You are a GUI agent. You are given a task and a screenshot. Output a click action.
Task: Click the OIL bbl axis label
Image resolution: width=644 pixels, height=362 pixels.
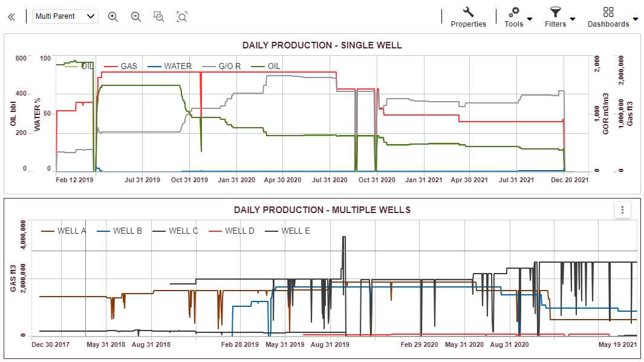coord(13,114)
